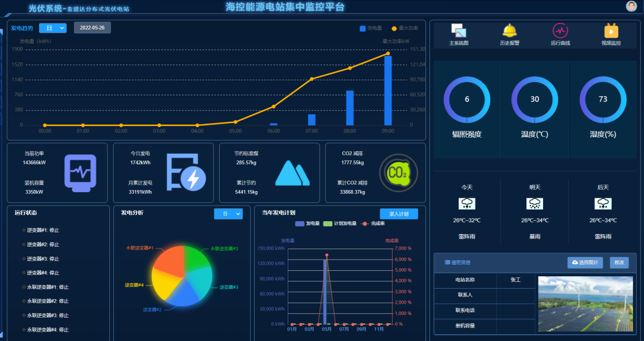Image resolution: width=644 pixels, height=341 pixels.
Task: Open the 日 dropdown in 发电分析 panel
Action: [228, 213]
